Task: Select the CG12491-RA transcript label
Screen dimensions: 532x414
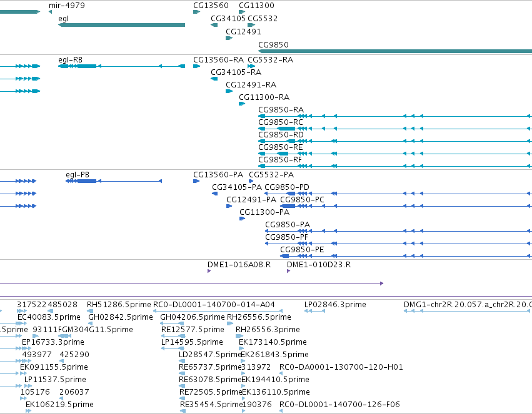Action: tap(251, 85)
